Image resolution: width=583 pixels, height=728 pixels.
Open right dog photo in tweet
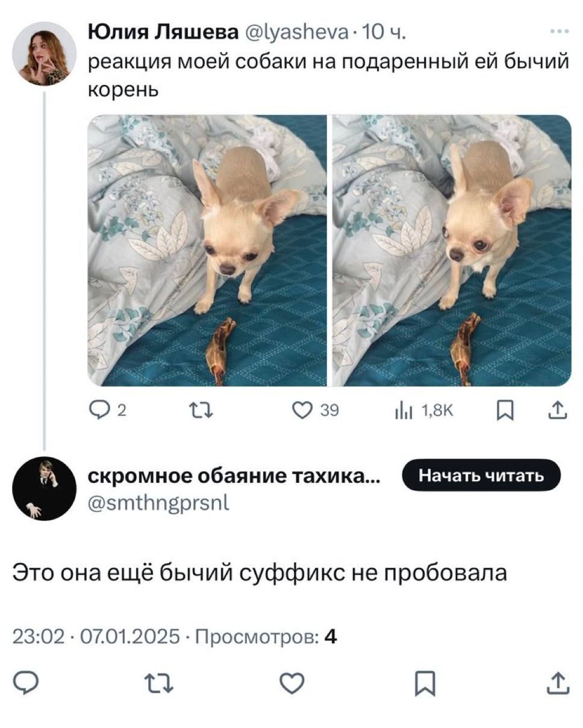point(452,250)
